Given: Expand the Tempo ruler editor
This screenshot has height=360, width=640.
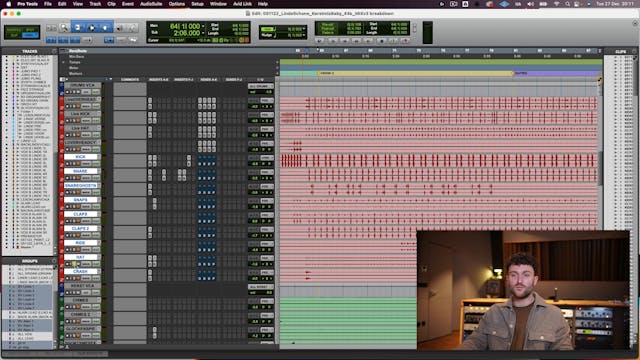Looking at the screenshot, I should pos(63,62).
